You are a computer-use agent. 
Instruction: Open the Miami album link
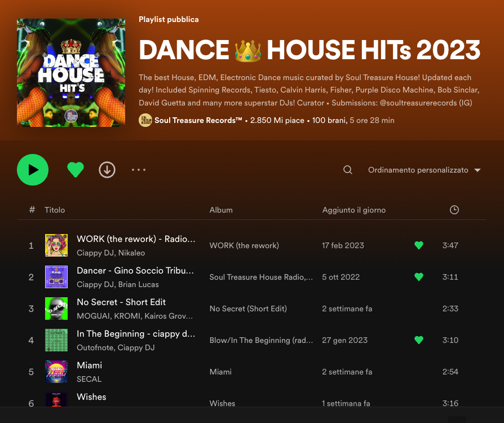point(220,372)
